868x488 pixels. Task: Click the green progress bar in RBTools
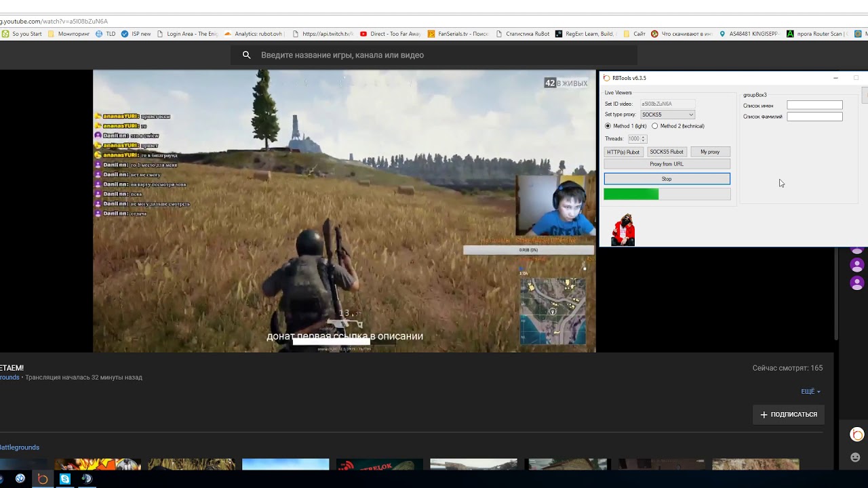point(667,195)
